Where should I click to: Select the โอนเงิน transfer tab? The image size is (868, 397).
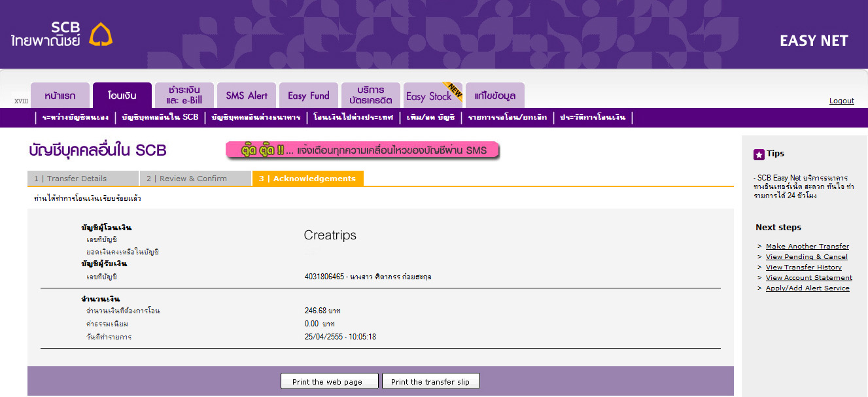[x=122, y=95]
